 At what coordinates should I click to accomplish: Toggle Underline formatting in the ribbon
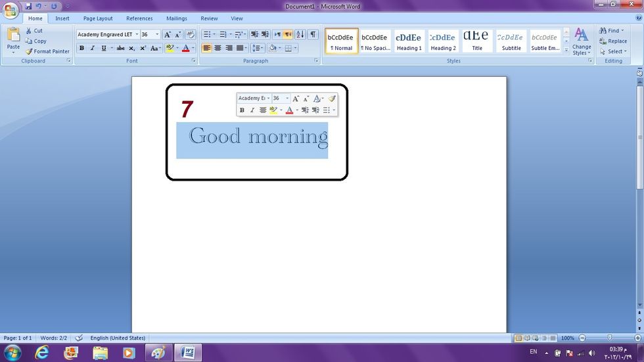(103, 48)
